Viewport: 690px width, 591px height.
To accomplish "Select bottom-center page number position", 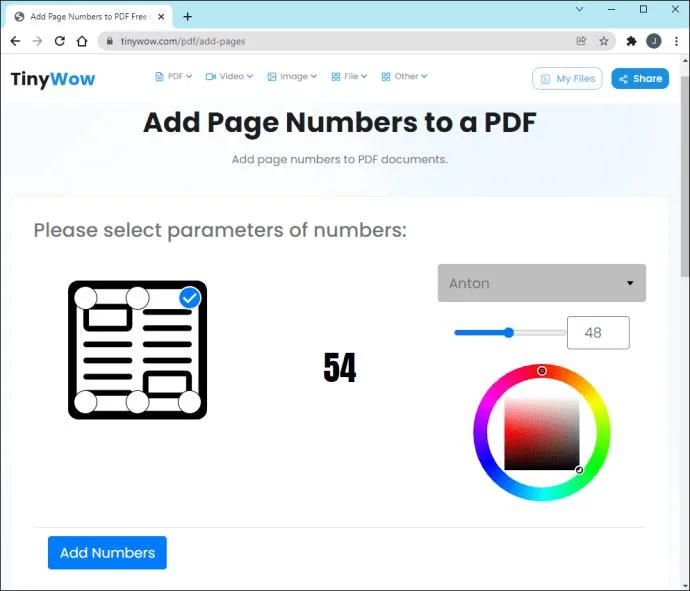I will click(137, 402).
